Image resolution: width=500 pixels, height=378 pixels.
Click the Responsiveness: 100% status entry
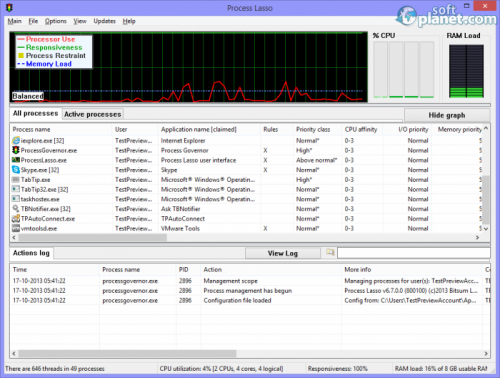click(338, 369)
